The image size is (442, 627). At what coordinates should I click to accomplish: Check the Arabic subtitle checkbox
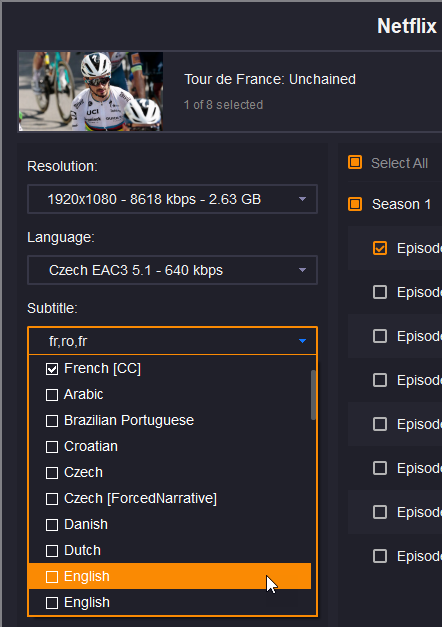[52, 395]
